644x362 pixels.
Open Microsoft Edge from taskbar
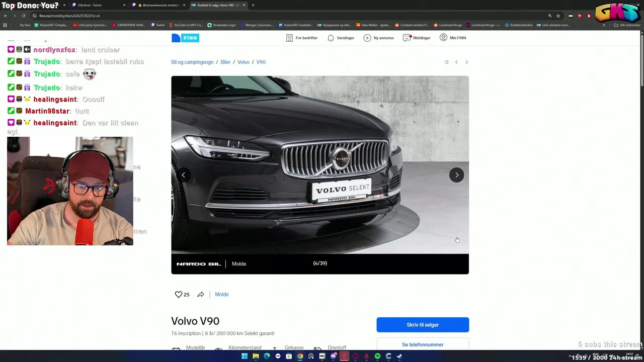pyautogui.click(x=267, y=356)
